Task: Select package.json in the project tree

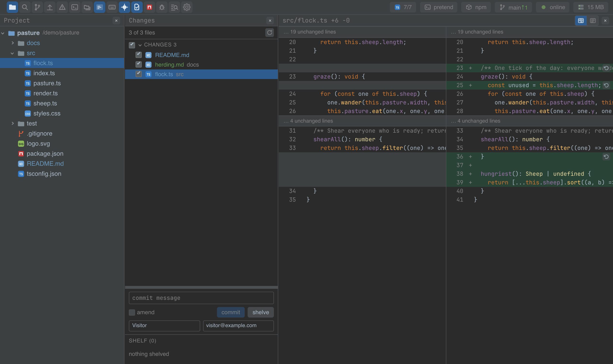Action: (62, 154)
